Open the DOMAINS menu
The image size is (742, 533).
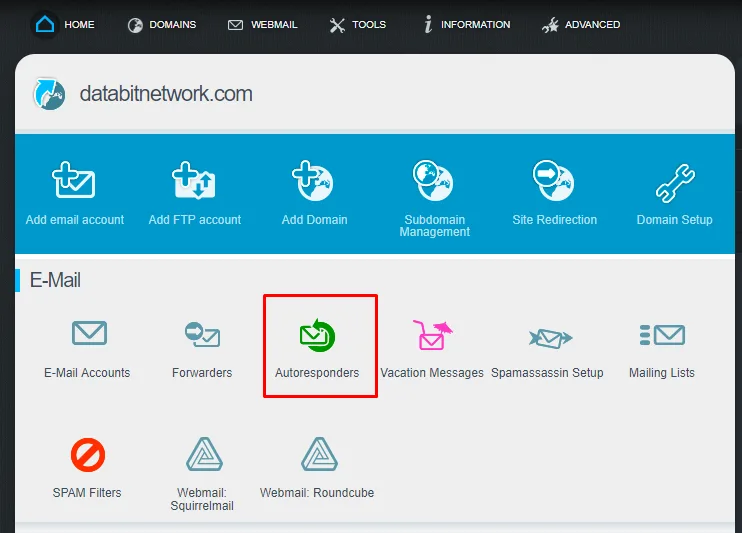(x=162, y=24)
